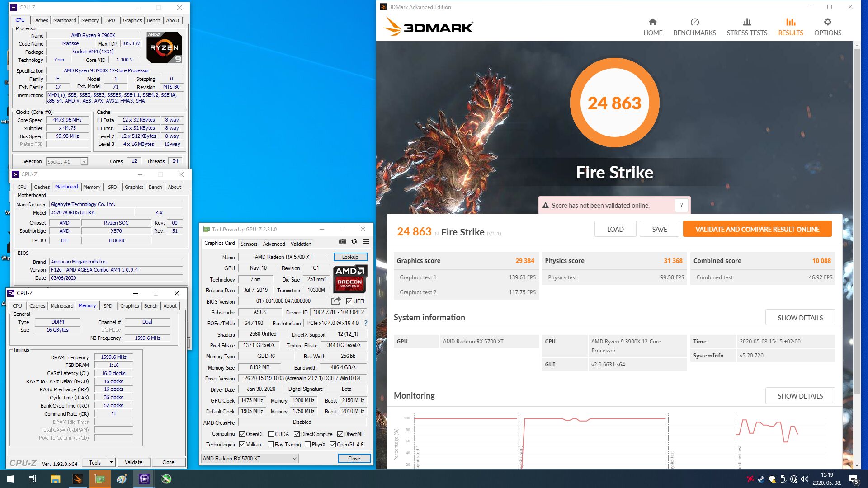868x488 pixels.
Task: Open 3DMark Benchmarks section
Action: coord(694,27)
